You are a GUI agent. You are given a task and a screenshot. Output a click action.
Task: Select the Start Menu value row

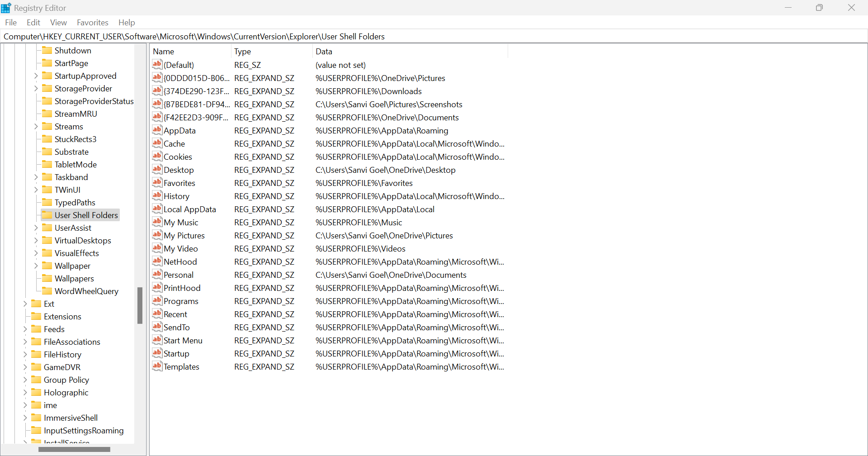click(329, 340)
